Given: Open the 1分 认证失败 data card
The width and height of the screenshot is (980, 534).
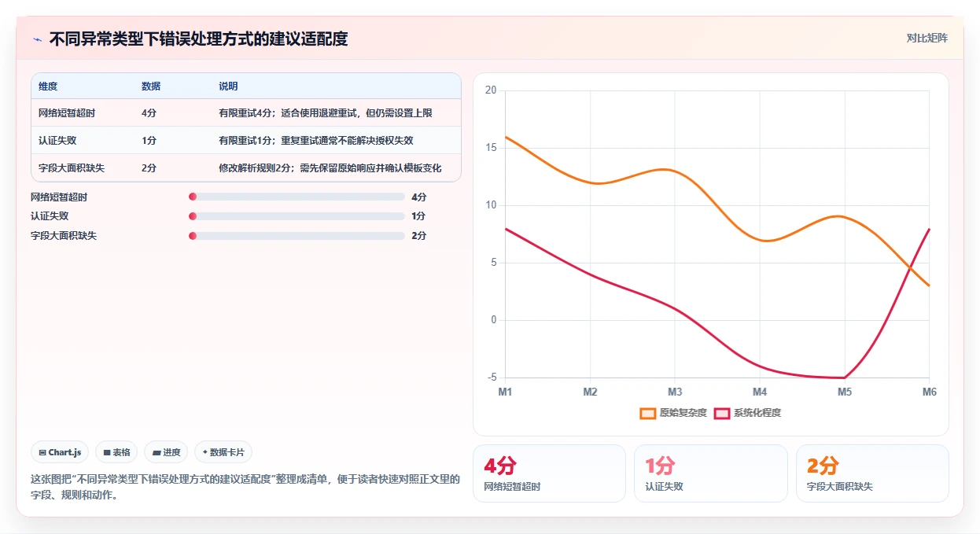Looking at the screenshot, I should [x=711, y=473].
